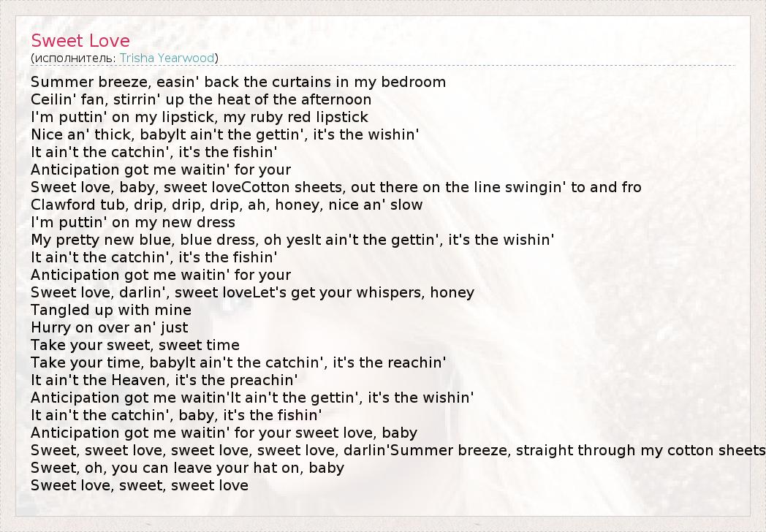Click the Sweet Love song title

(80, 41)
